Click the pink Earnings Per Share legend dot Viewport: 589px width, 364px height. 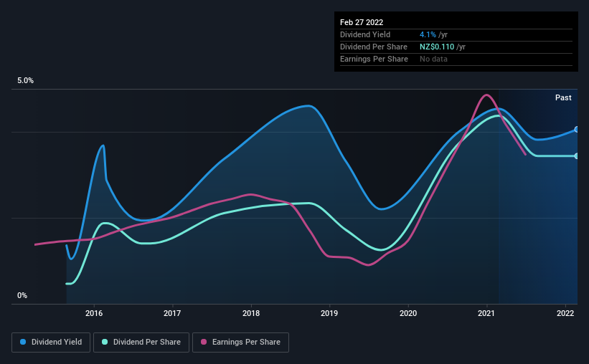(204, 342)
